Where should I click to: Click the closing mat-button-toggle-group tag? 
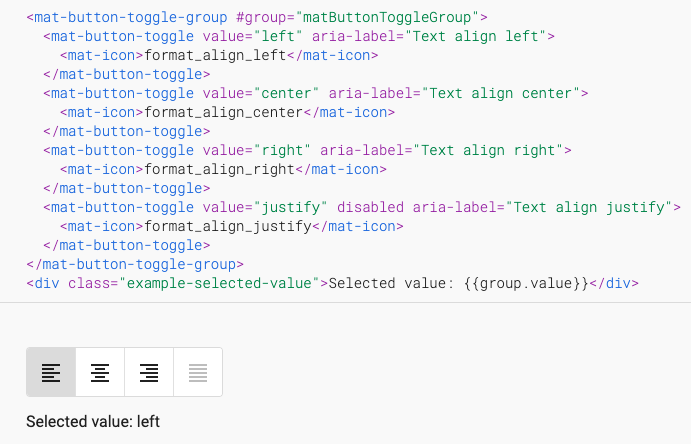pyautogui.click(x=135, y=264)
